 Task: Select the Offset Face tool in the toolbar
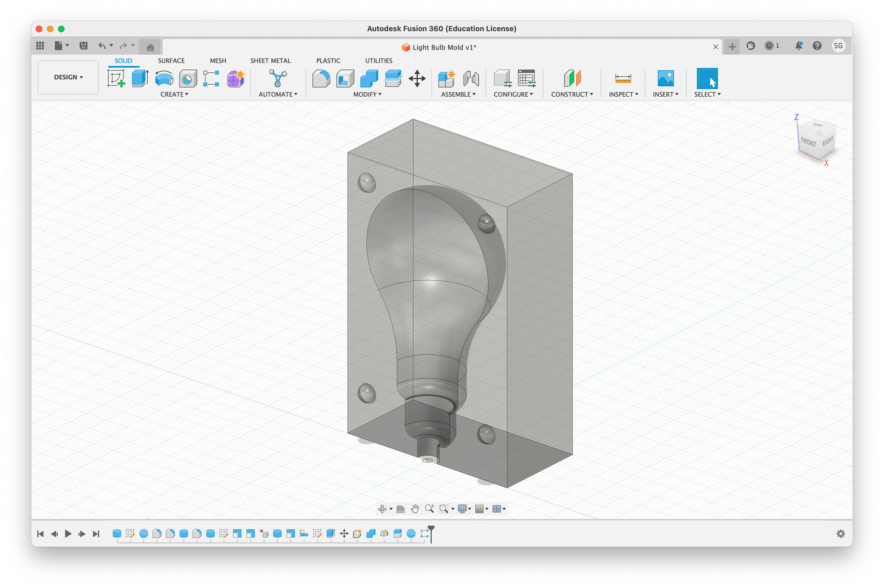[393, 79]
